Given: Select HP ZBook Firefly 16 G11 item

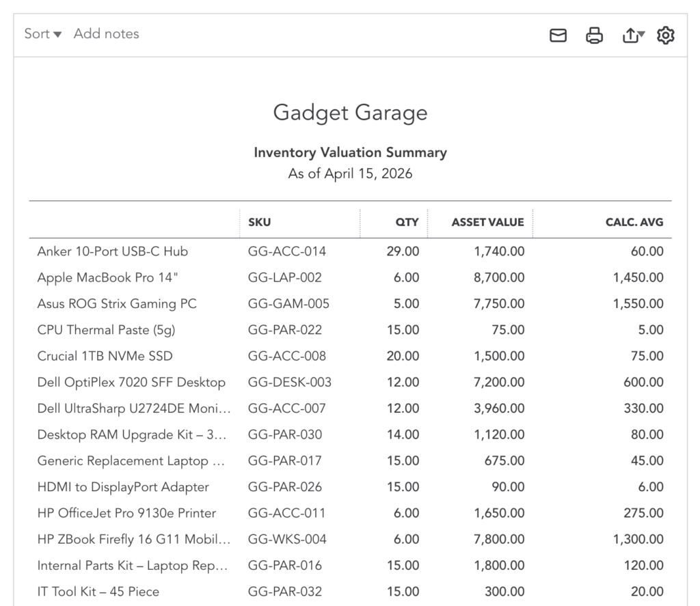Looking at the screenshot, I should (x=134, y=540).
